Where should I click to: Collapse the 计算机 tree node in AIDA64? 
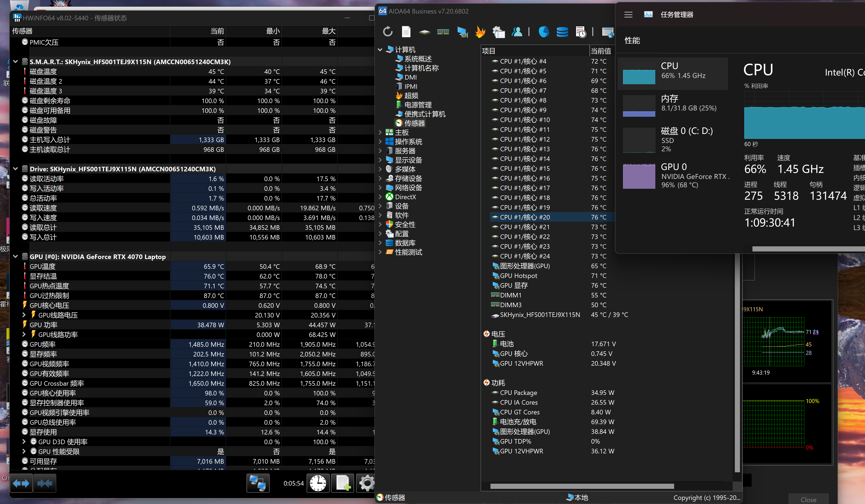pos(380,50)
